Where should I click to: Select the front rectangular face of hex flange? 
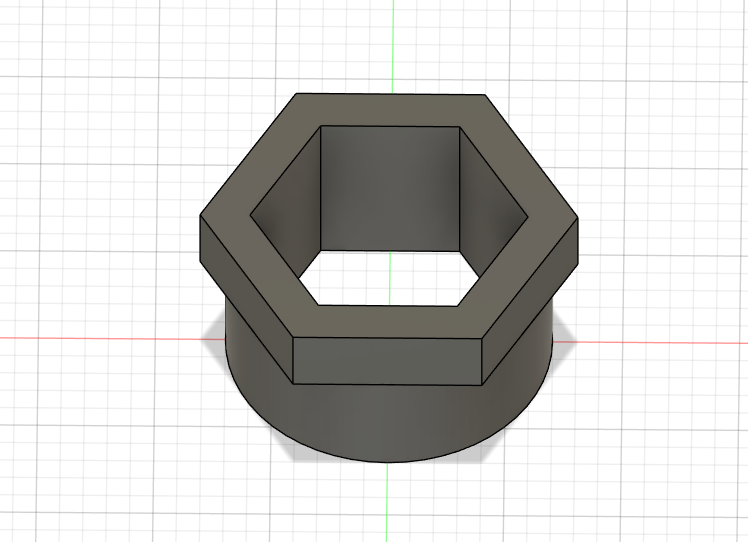click(387, 361)
